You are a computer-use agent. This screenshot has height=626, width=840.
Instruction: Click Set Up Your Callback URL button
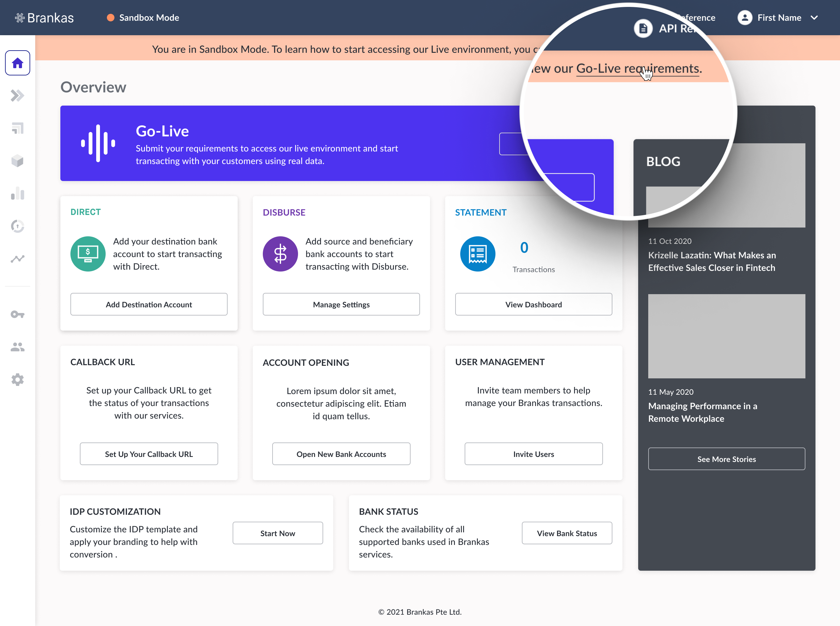149,454
